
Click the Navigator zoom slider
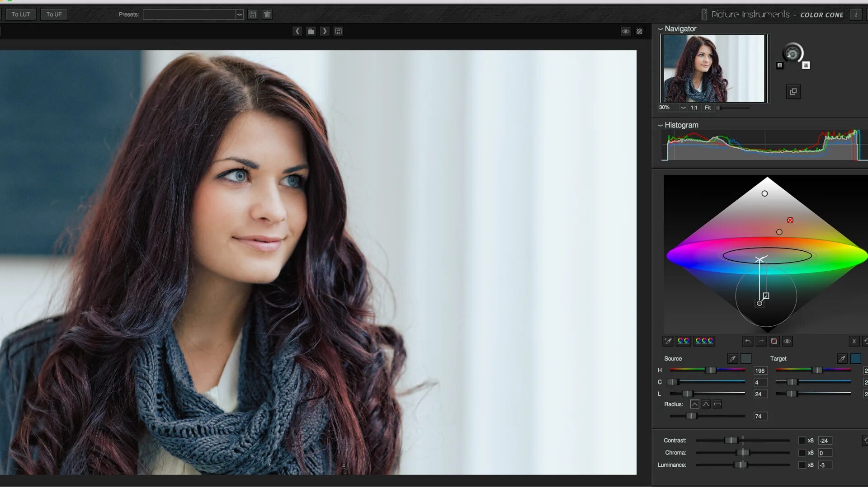pos(733,108)
